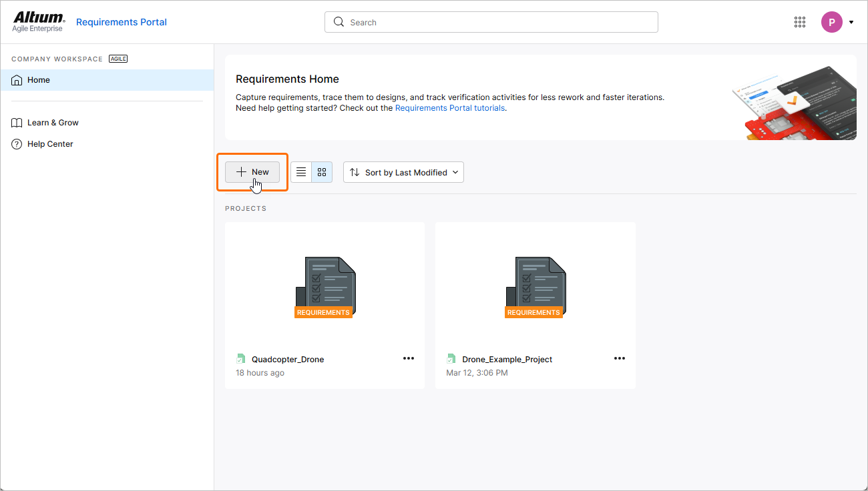The image size is (868, 491).
Task: Open the Quadcopter_Drone project name
Action: 288,360
